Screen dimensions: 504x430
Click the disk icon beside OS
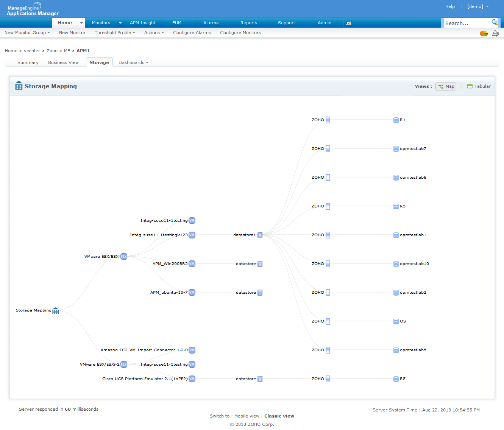[x=396, y=321]
